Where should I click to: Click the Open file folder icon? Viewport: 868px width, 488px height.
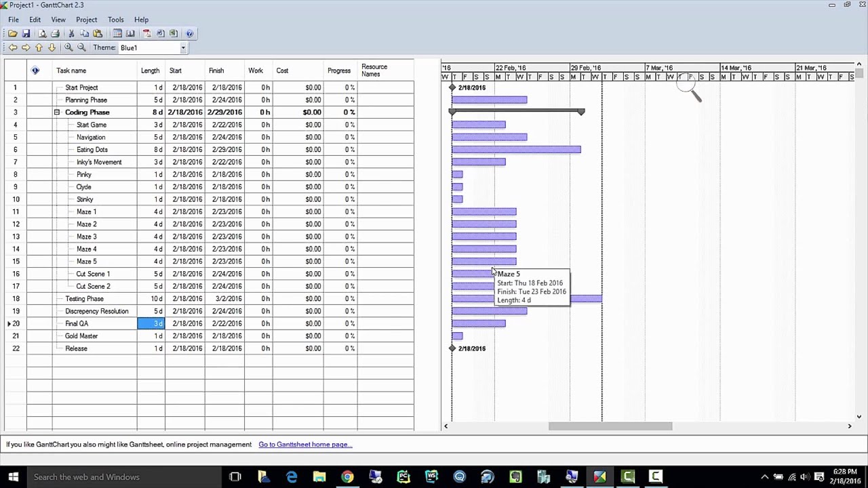coord(13,33)
